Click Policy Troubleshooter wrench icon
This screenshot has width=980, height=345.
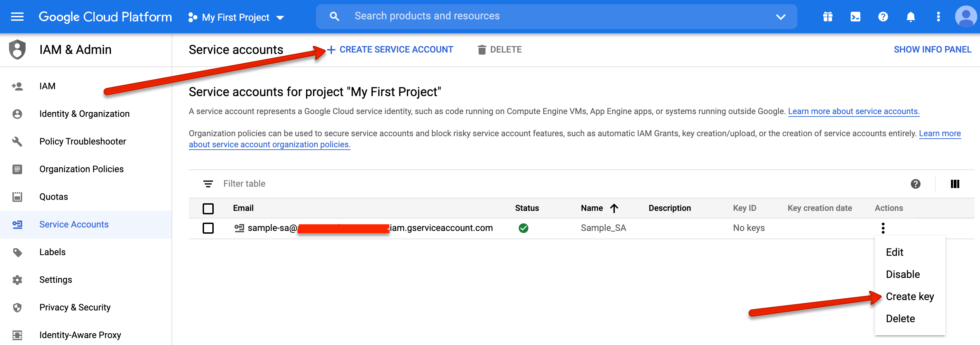(17, 141)
